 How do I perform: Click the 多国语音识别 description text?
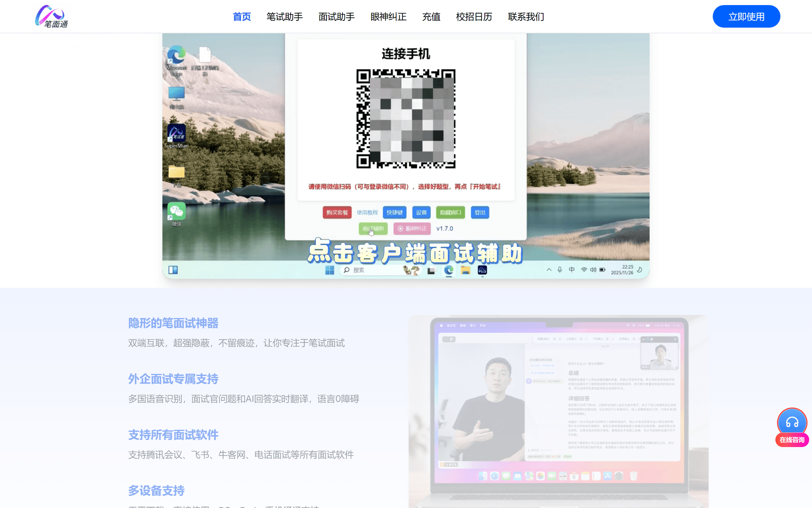(244, 399)
